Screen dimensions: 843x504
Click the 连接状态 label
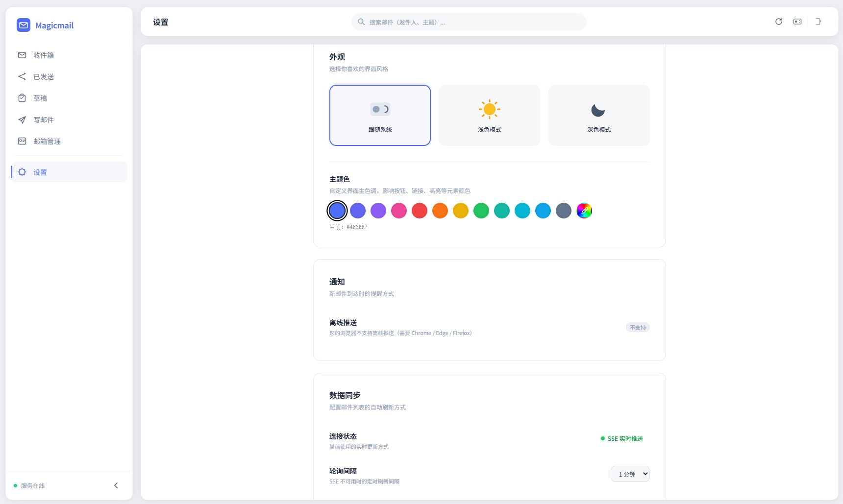pos(343,436)
